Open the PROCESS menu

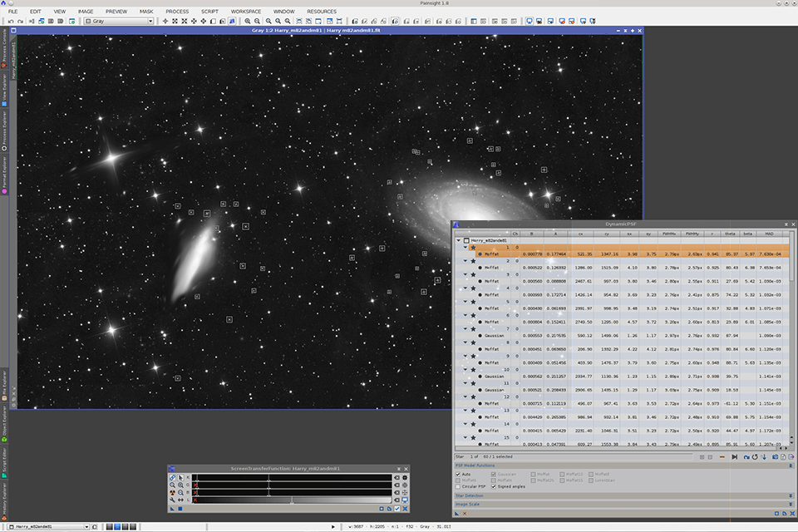(177, 11)
